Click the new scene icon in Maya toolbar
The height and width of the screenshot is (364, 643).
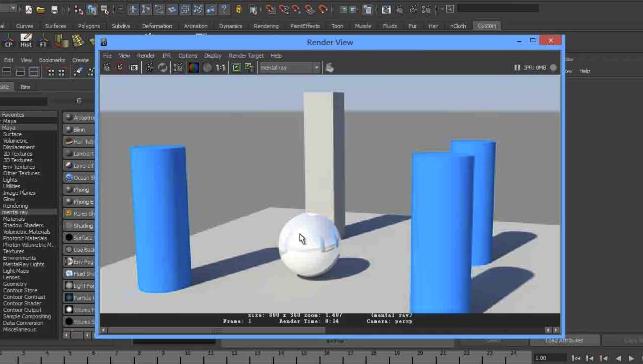[28, 9]
